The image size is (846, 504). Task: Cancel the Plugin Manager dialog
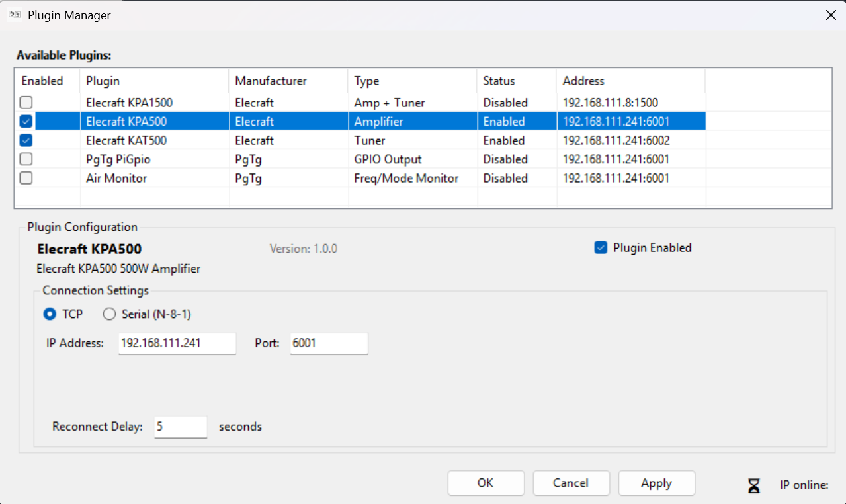pyautogui.click(x=571, y=483)
